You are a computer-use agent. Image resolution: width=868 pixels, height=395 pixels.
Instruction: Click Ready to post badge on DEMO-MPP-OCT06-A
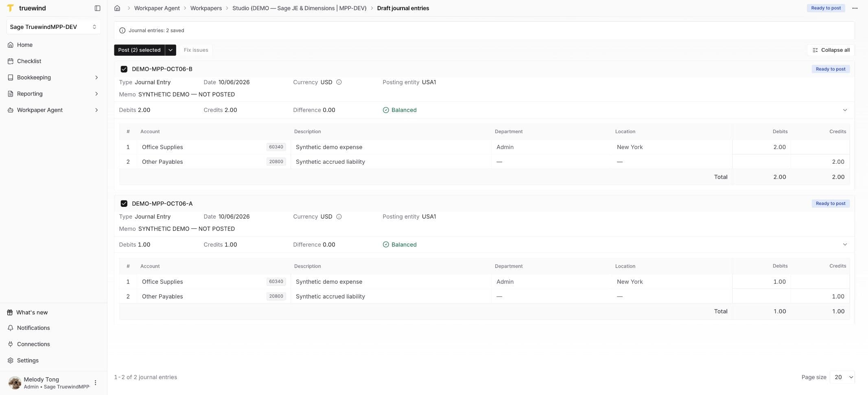pos(831,204)
